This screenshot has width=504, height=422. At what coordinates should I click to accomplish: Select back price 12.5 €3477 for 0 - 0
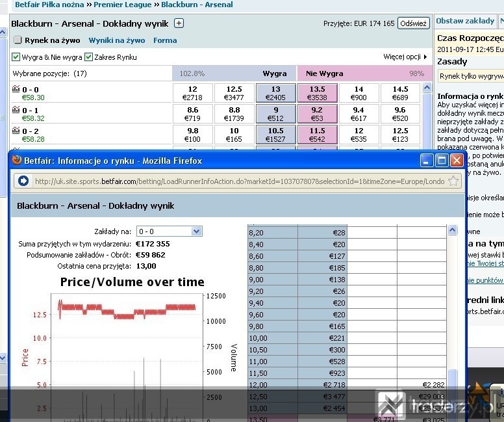click(x=234, y=93)
